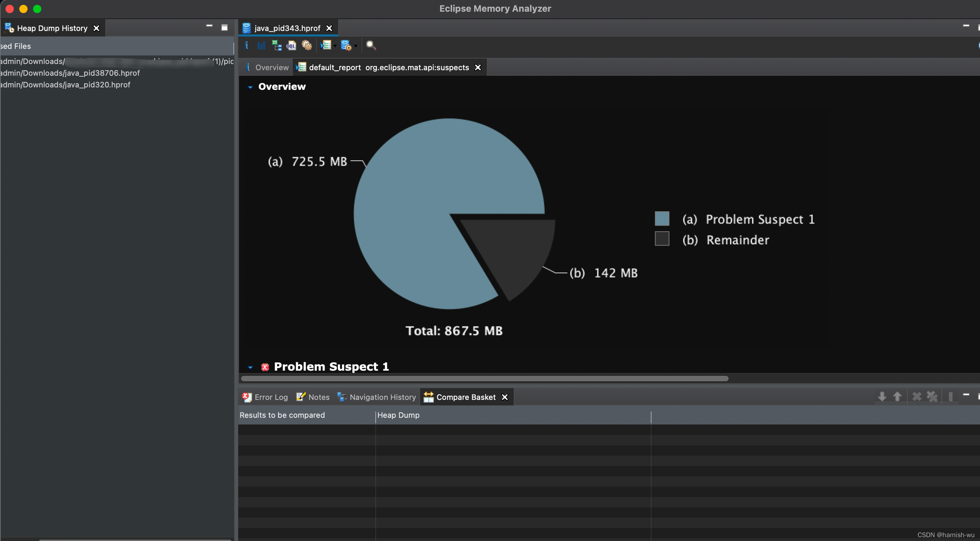Click the horizontal scrollbar under the report

pos(484,378)
